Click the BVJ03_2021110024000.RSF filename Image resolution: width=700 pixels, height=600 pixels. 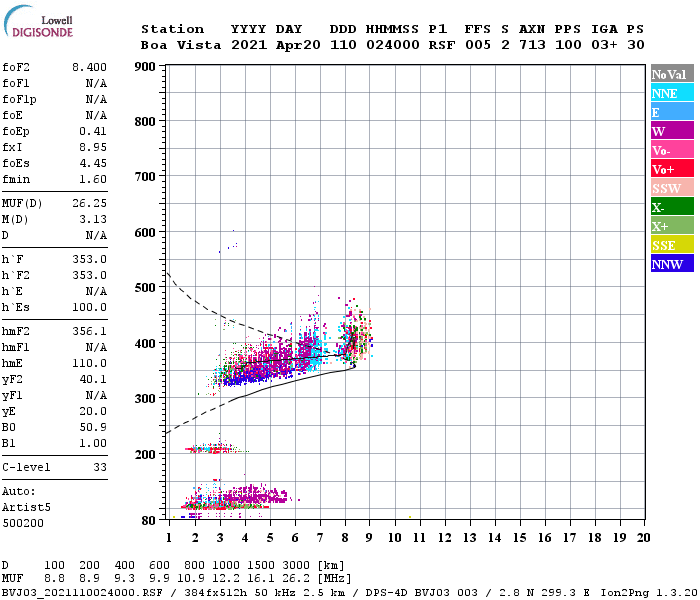(x=82, y=593)
